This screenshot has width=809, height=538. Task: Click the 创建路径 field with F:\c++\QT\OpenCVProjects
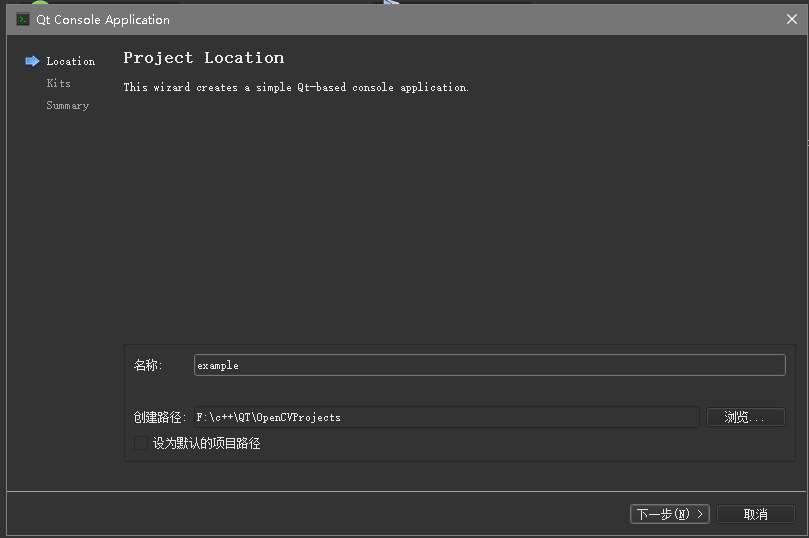tap(447, 417)
